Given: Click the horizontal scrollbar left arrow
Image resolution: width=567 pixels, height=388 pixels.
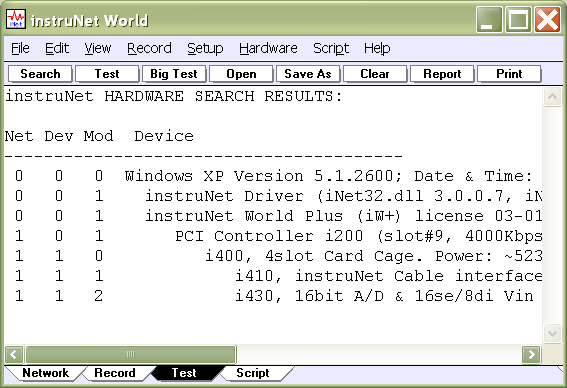Looking at the screenshot, I should [14, 354].
